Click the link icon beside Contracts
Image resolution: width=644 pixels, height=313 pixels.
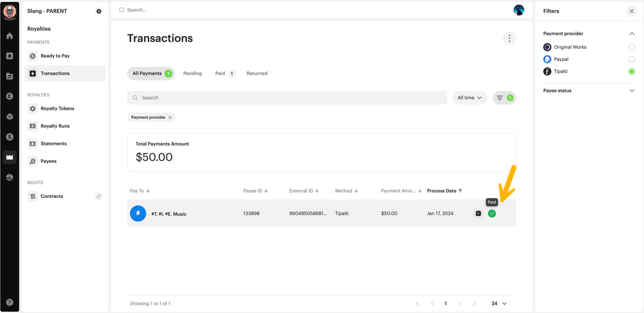99,196
